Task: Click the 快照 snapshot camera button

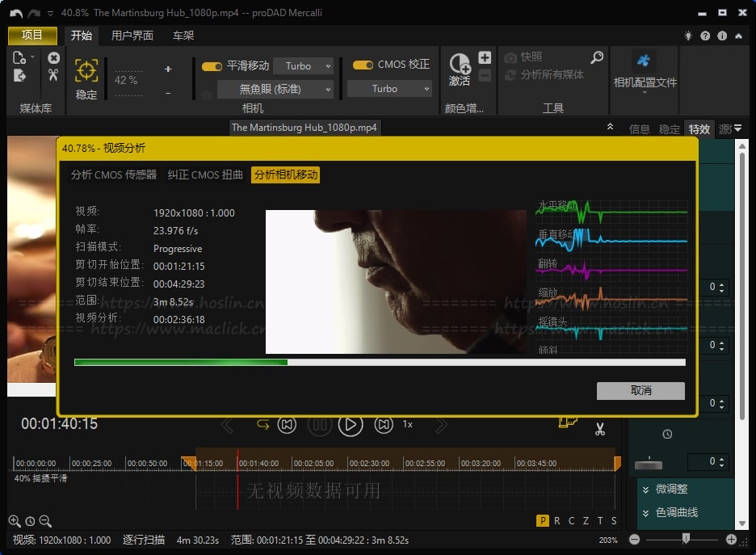Action: (523, 57)
